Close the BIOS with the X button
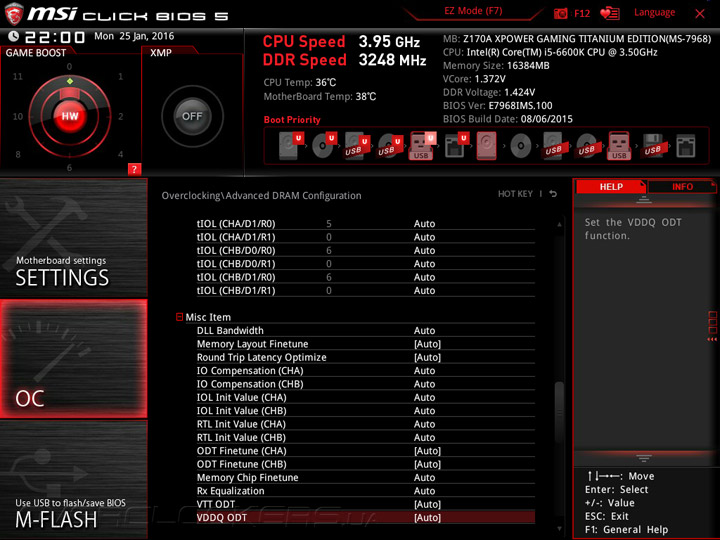Viewport: 720px width, 540px height. point(700,14)
